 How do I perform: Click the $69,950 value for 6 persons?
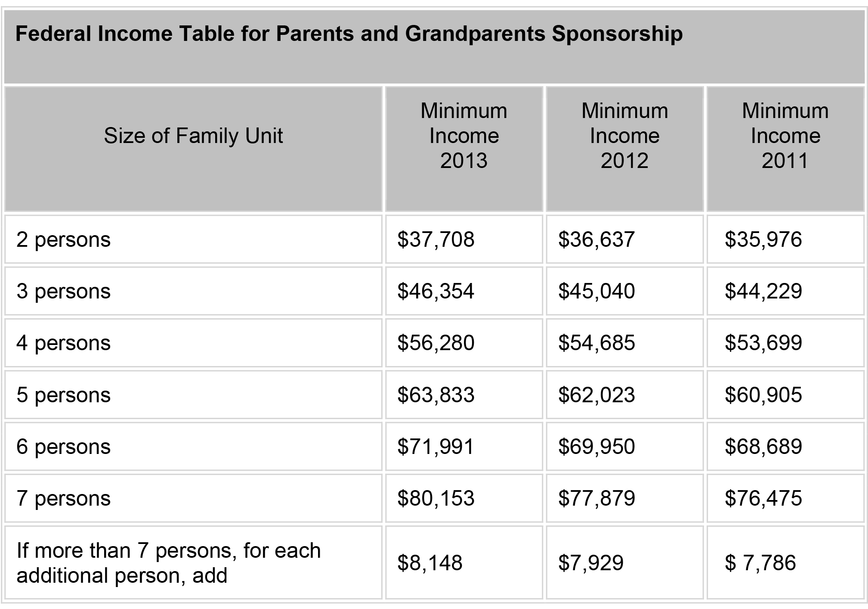coord(596,447)
